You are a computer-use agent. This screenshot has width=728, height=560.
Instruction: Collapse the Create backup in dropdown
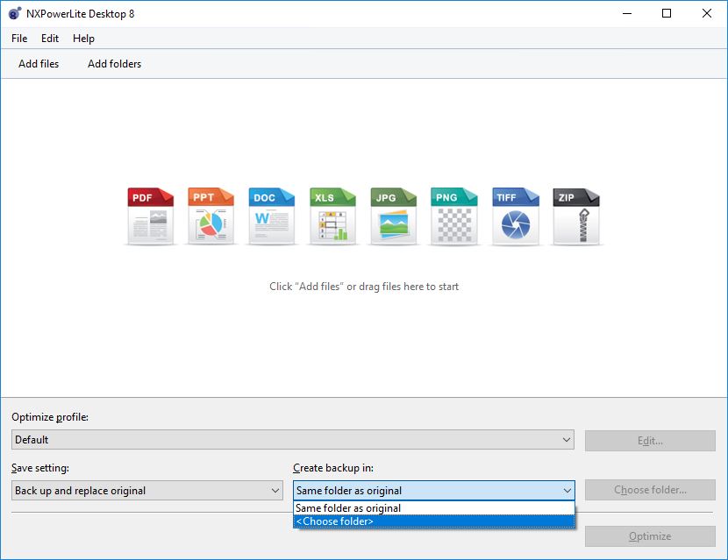click(433, 491)
